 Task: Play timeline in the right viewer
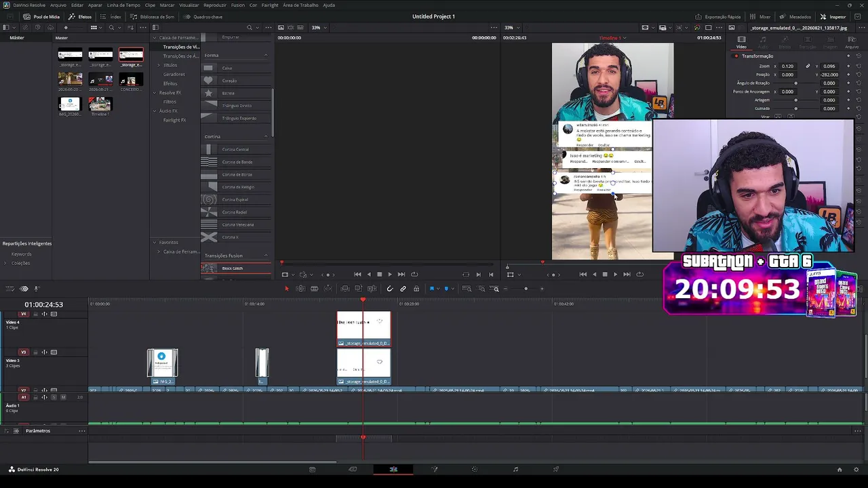tap(615, 274)
